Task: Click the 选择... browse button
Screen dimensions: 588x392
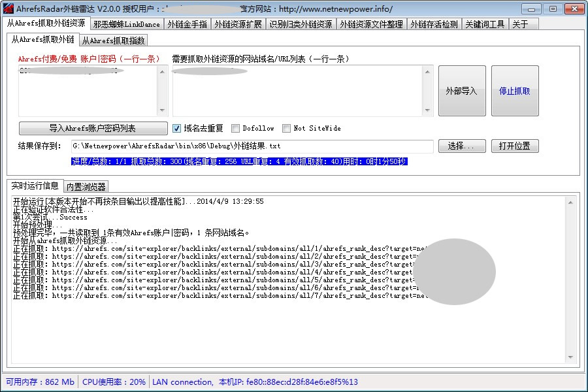Action: (x=462, y=146)
